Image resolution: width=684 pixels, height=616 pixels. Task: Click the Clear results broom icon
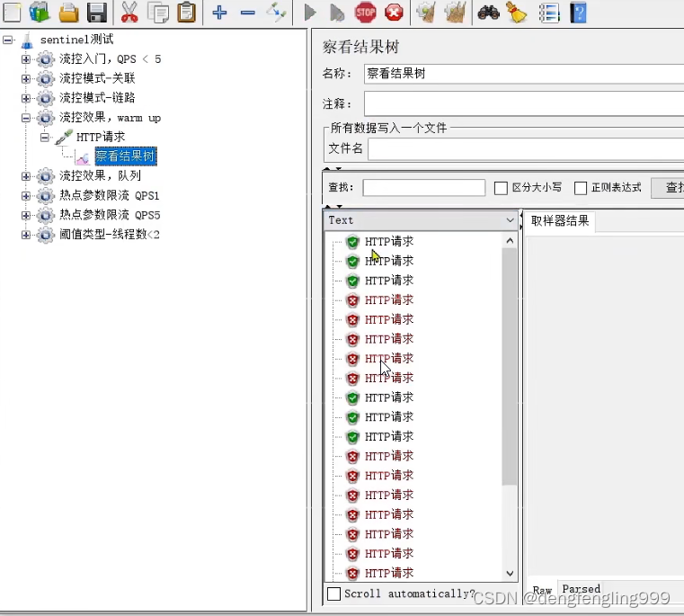(426, 13)
